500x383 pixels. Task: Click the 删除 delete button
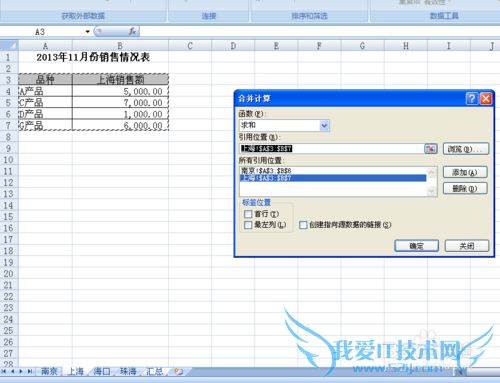tap(465, 189)
